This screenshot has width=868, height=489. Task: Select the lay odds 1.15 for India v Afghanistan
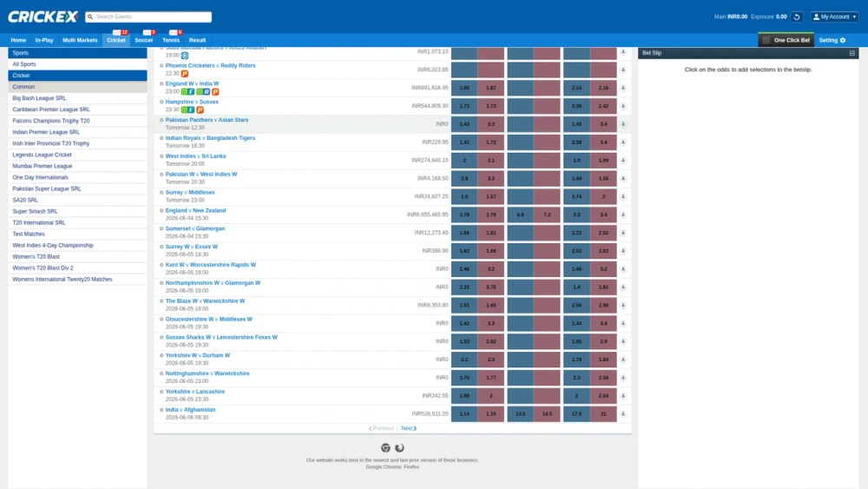coord(491,413)
